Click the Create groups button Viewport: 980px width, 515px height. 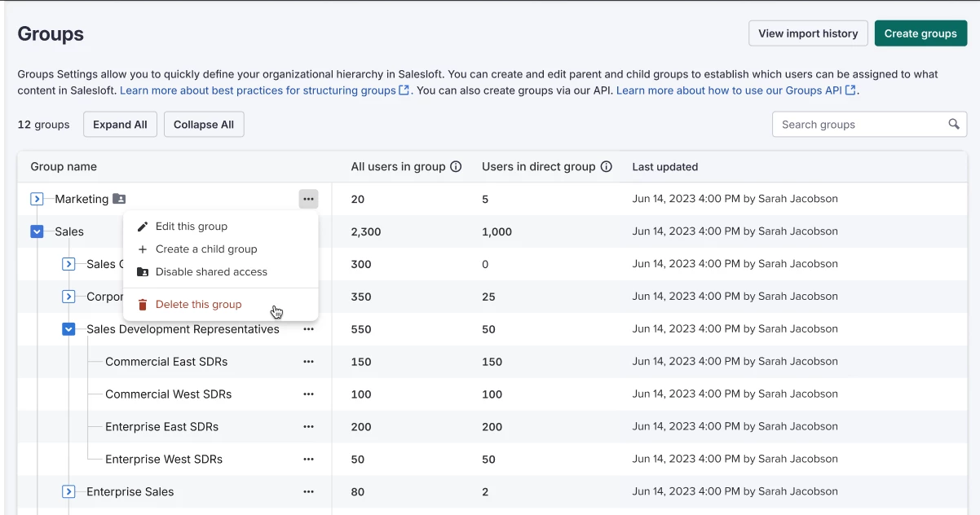[x=920, y=33]
